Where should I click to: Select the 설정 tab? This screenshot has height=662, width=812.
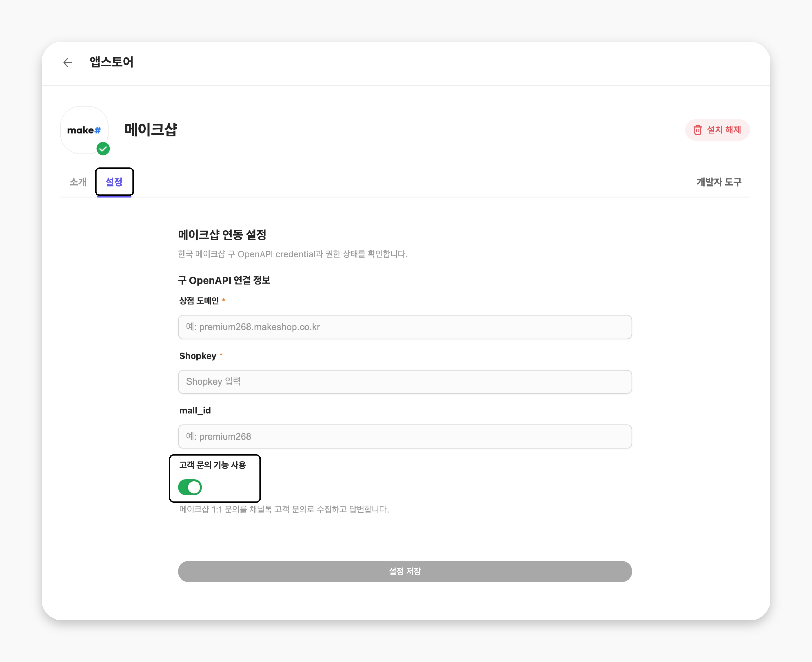point(114,182)
